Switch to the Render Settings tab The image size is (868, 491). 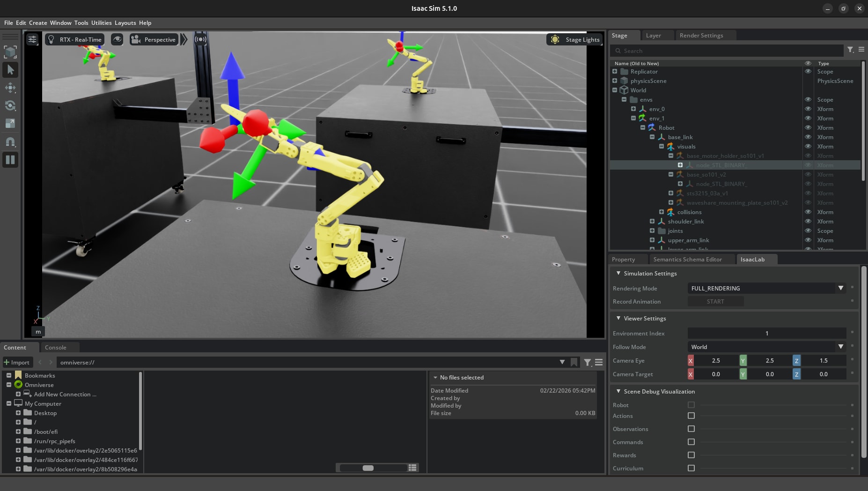701,35
